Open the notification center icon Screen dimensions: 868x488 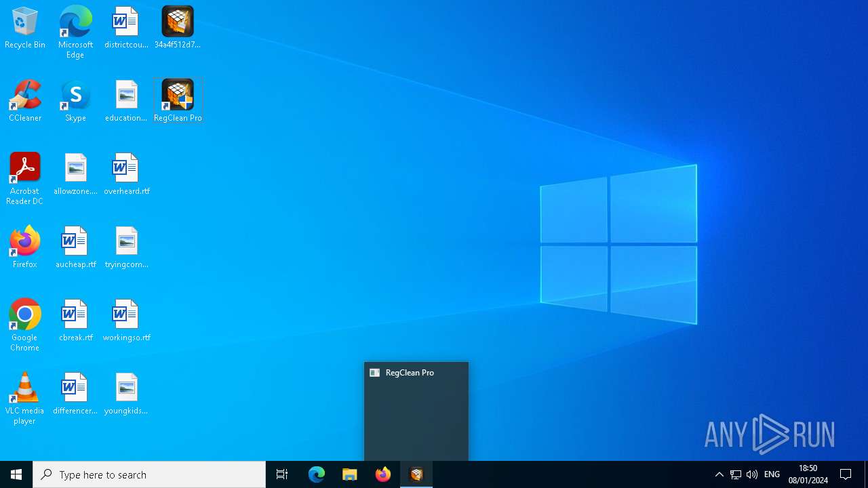click(846, 474)
